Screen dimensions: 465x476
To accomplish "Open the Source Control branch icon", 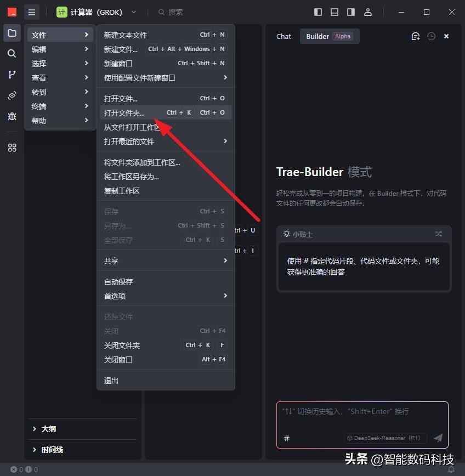I will click(x=12, y=74).
